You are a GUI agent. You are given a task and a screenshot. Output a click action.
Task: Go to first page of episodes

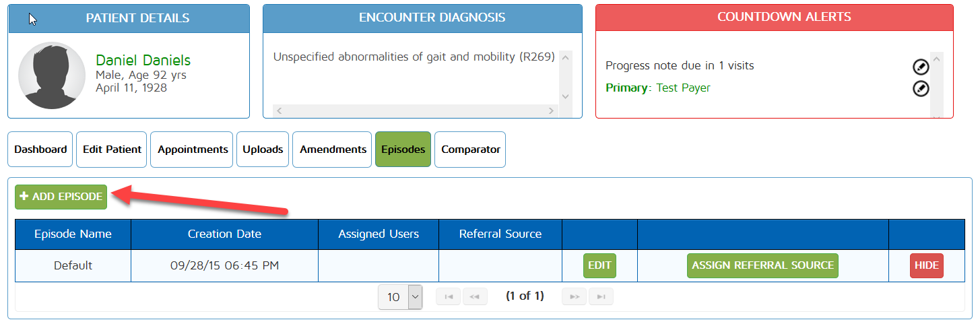[x=448, y=296]
